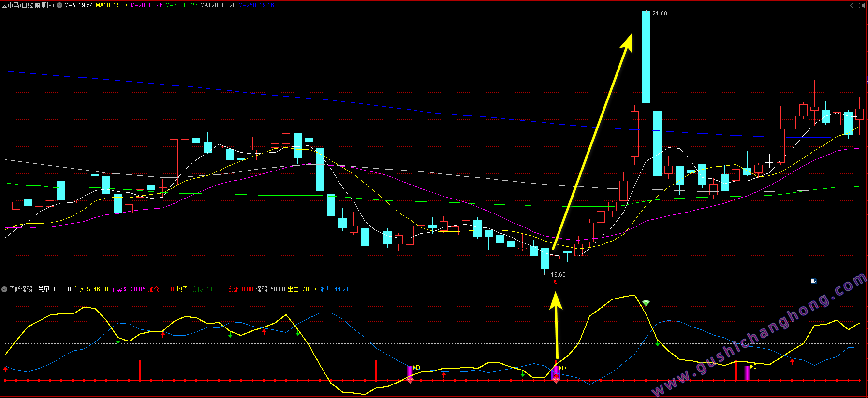Viewport: 868px width, 398px height.
Task: Select the tall cyan candle peaking at 21.50
Action: tap(646, 57)
